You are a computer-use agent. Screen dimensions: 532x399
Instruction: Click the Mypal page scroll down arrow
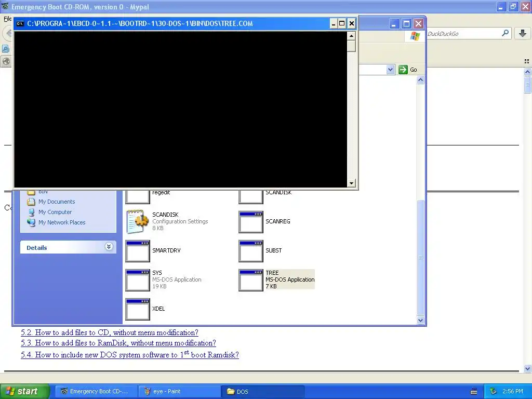527,368
